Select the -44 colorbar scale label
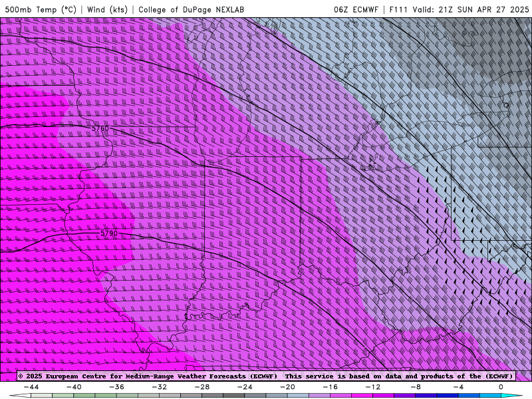The height and width of the screenshot is (399, 532). tap(31, 387)
